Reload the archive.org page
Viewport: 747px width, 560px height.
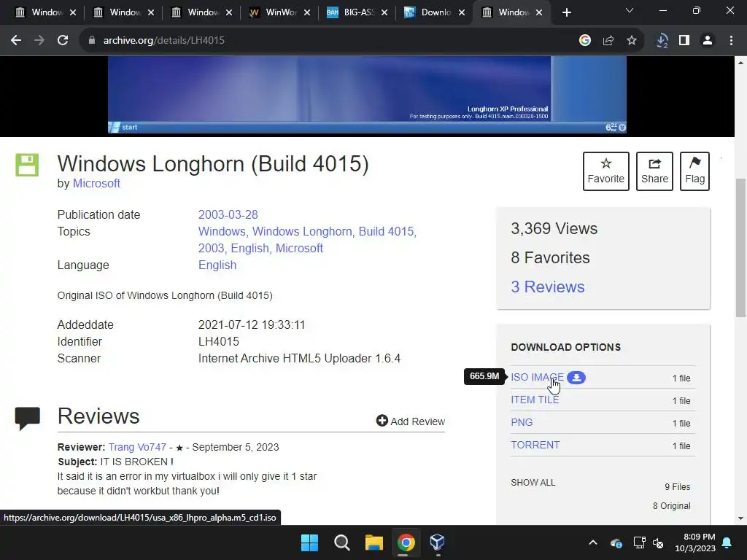(63, 41)
